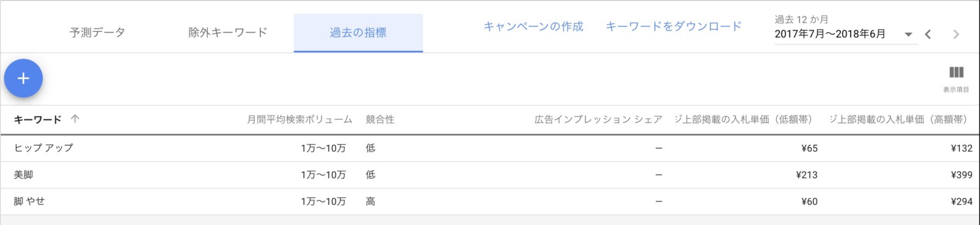Sort by 競合性 column header
This screenshot has height=225, width=980.
point(380,119)
